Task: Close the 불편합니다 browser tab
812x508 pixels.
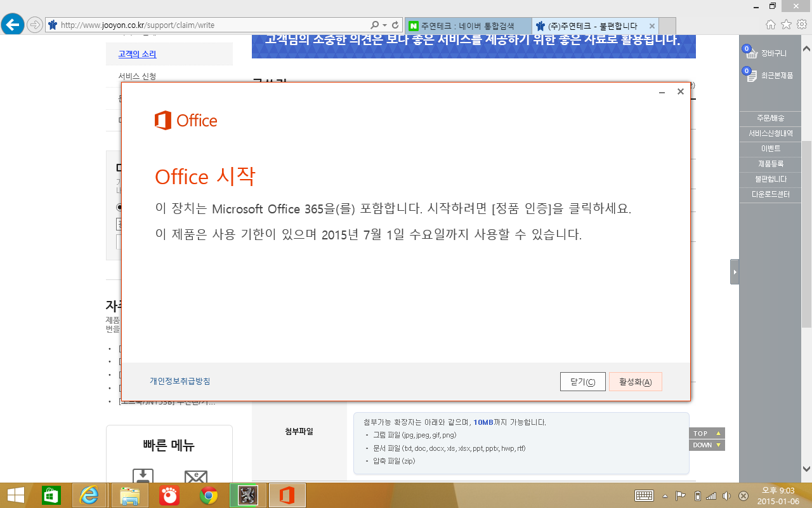Action: pyautogui.click(x=652, y=26)
